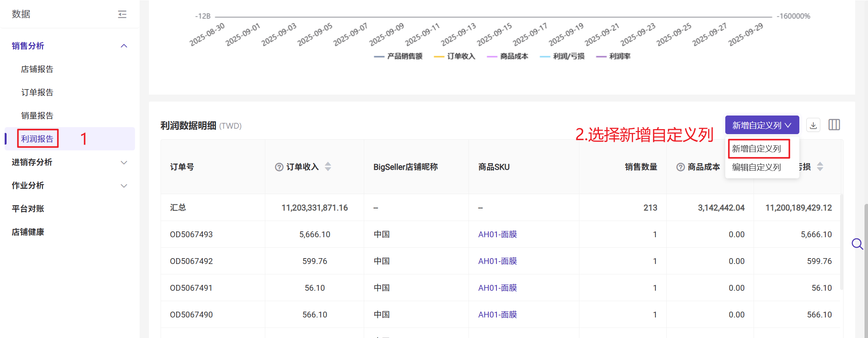Image resolution: width=868 pixels, height=338 pixels.
Task: Sort table by 订单收入 column arrows
Action: 328,167
